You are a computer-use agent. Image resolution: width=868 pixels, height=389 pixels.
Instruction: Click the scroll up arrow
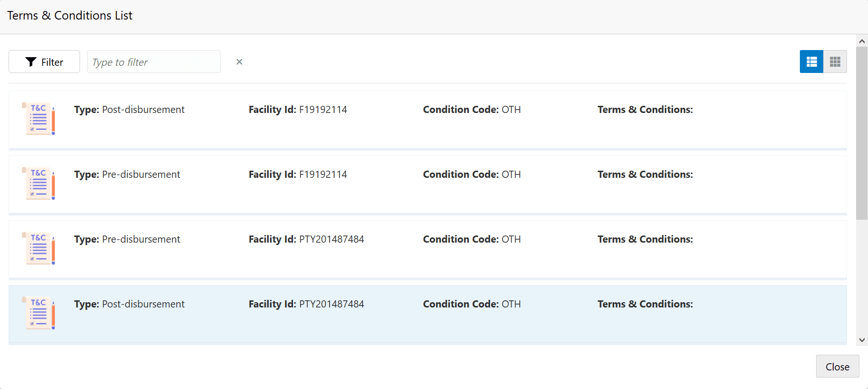pyautogui.click(x=862, y=41)
